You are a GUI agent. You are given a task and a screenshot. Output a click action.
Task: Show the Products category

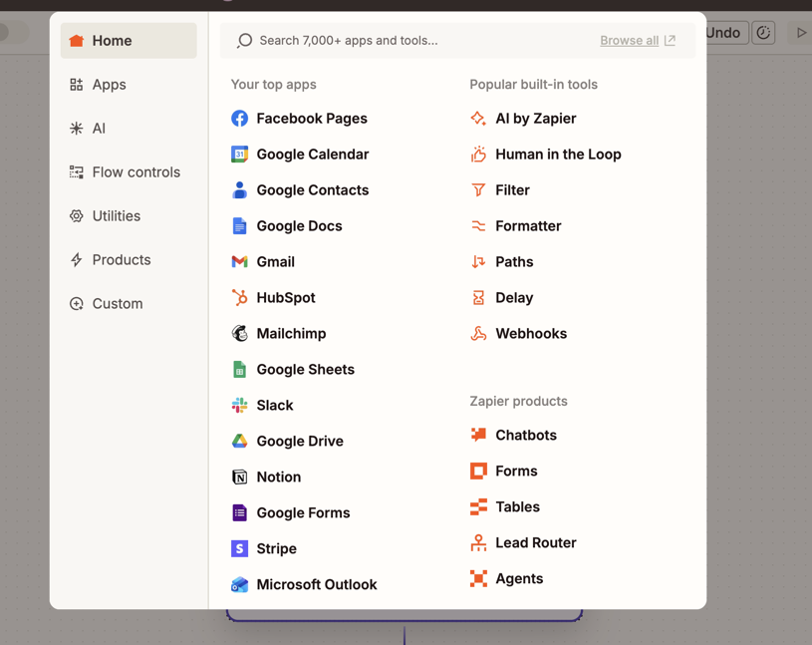tap(129, 259)
